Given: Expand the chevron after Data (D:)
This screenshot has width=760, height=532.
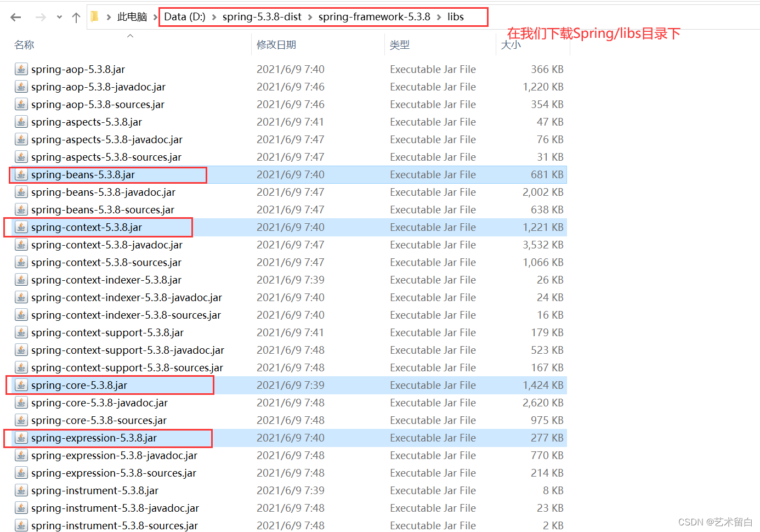Looking at the screenshot, I should [214, 17].
